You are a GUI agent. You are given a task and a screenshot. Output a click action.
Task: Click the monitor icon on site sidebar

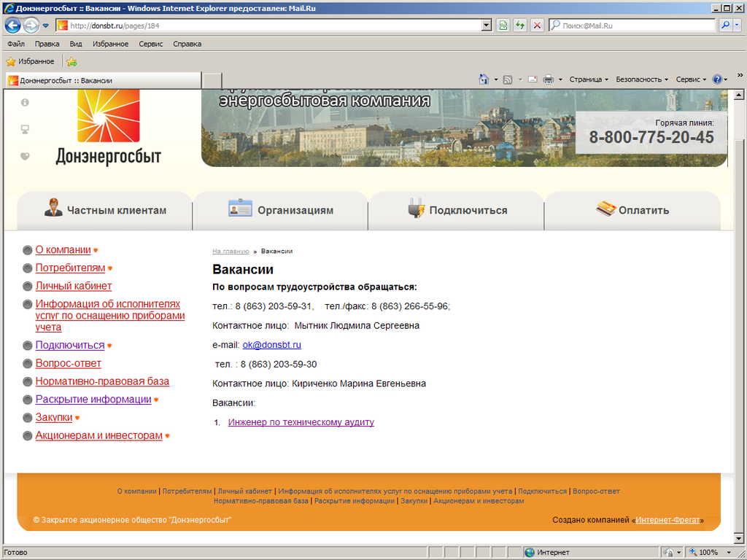26,129
